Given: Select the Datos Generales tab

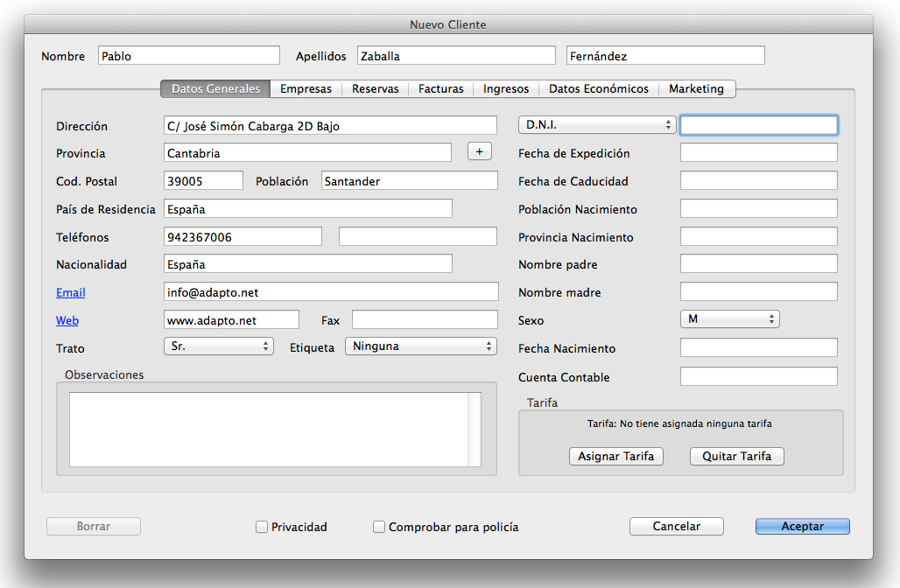Looking at the screenshot, I should 216,88.
